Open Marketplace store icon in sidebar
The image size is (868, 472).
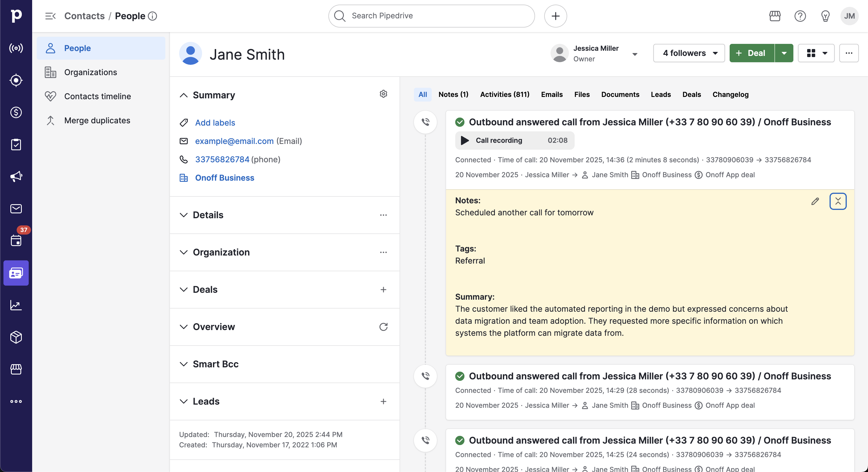point(16,369)
